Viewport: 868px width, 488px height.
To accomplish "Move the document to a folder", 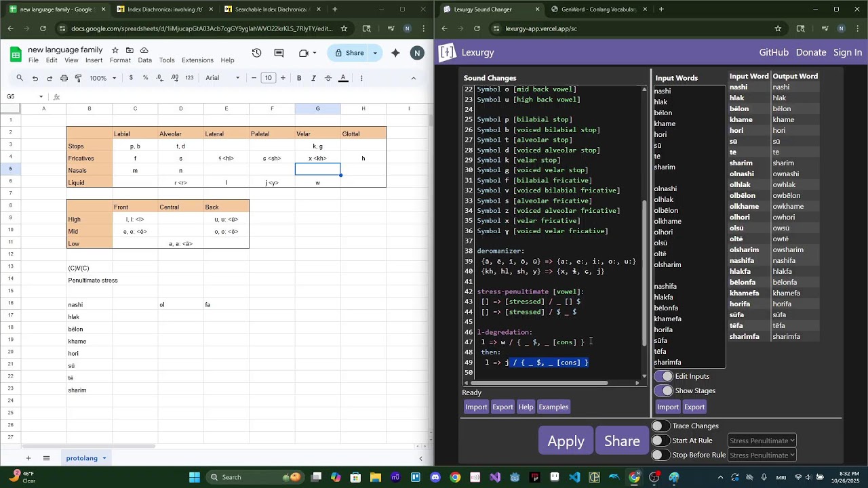I will [130, 50].
